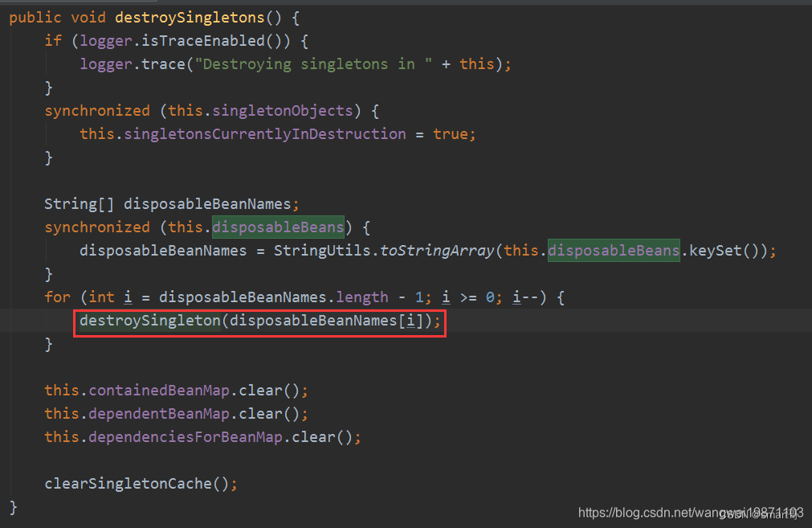Click the 'true' keyword value
This screenshot has width=812, height=528.
(x=451, y=134)
